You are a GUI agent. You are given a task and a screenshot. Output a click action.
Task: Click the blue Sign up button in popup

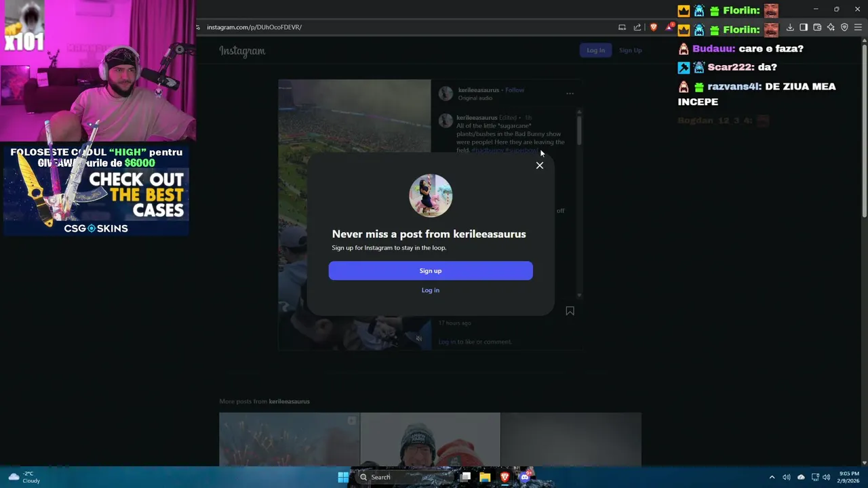[x=431, y=270]
